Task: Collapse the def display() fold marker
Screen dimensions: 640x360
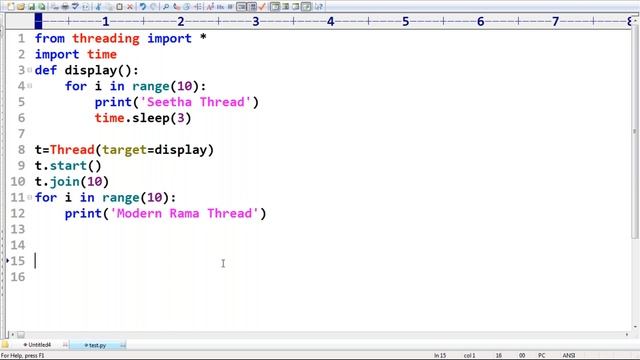Action: (29, 70)
